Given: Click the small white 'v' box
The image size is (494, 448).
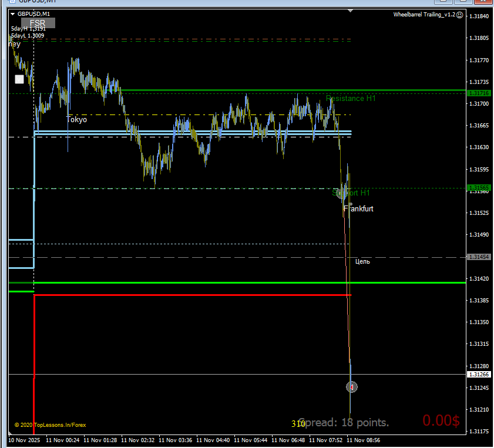Looking at the screenshot, I should point(19,79).
